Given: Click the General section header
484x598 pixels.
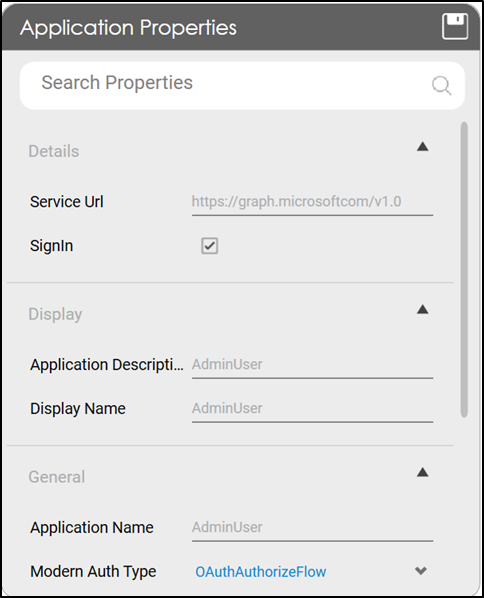Looking at the screenshot, I should click(57, 477).
